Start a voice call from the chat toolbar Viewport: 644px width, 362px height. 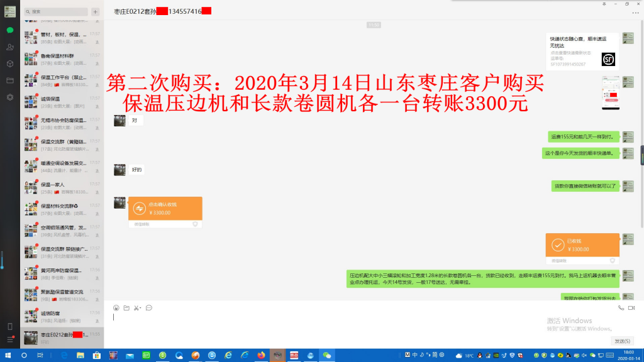[x=621, y=307]
